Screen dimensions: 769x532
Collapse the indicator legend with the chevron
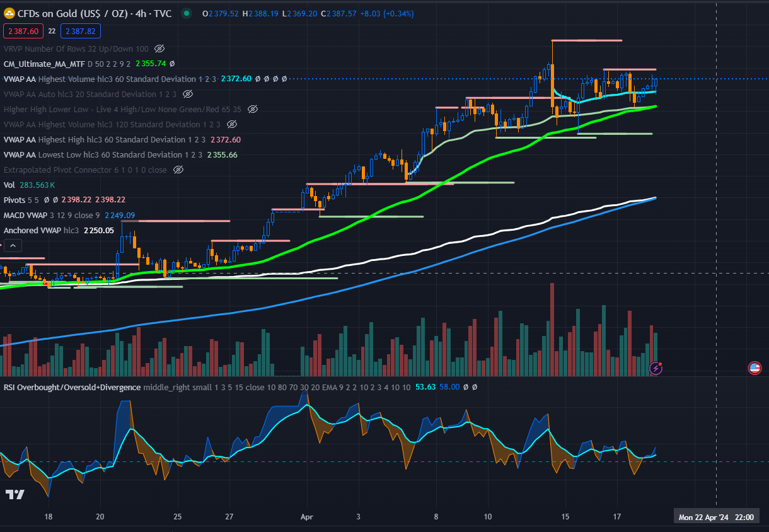point(14,246)
